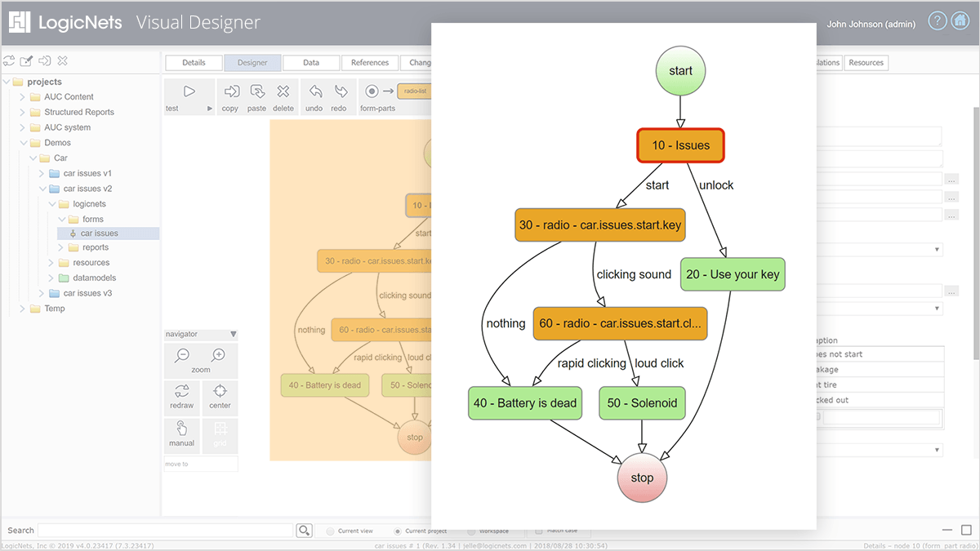Collapse the Demos folder in tree

pos(23,143)
